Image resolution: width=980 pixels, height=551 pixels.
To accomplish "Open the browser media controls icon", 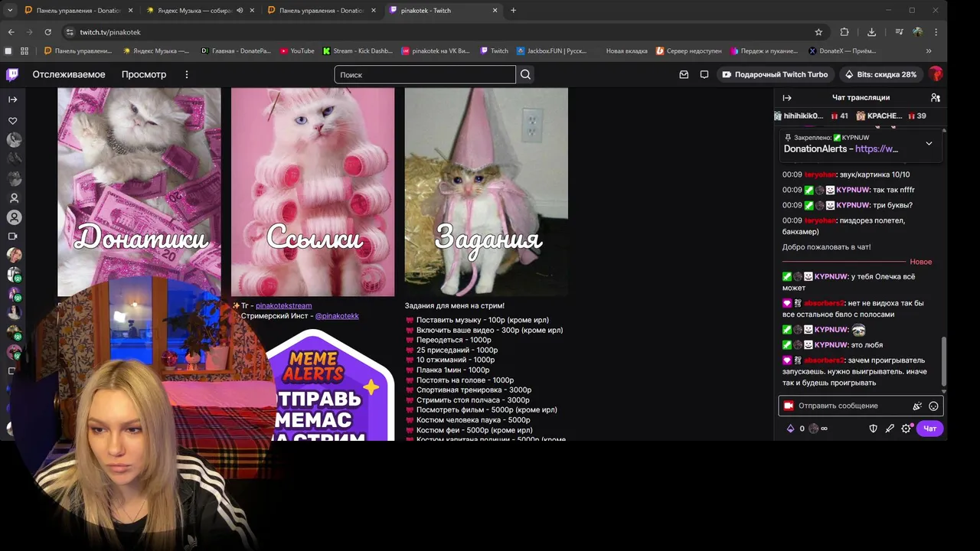I will [x=899, y=32].
